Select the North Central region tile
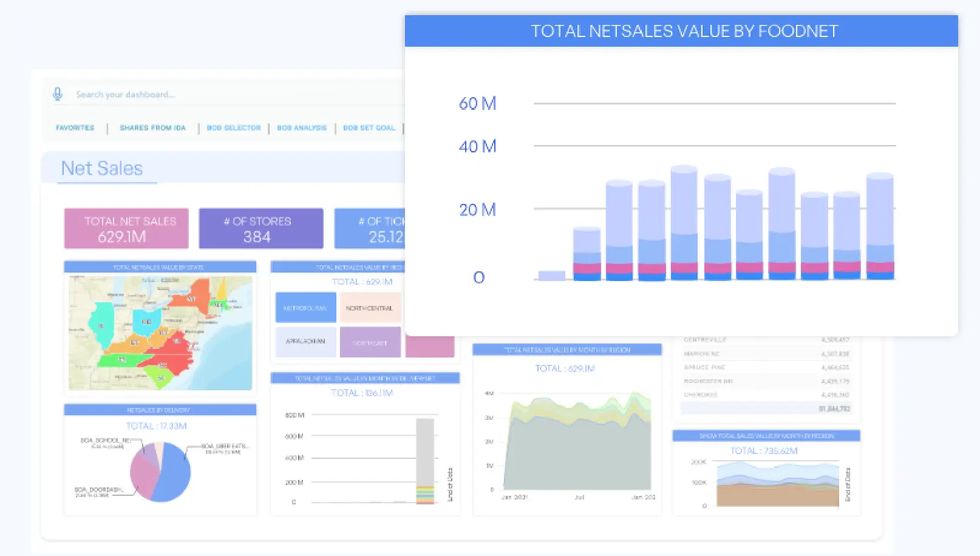The height and width of the screenshot is (556, 980). click(370, 308)
